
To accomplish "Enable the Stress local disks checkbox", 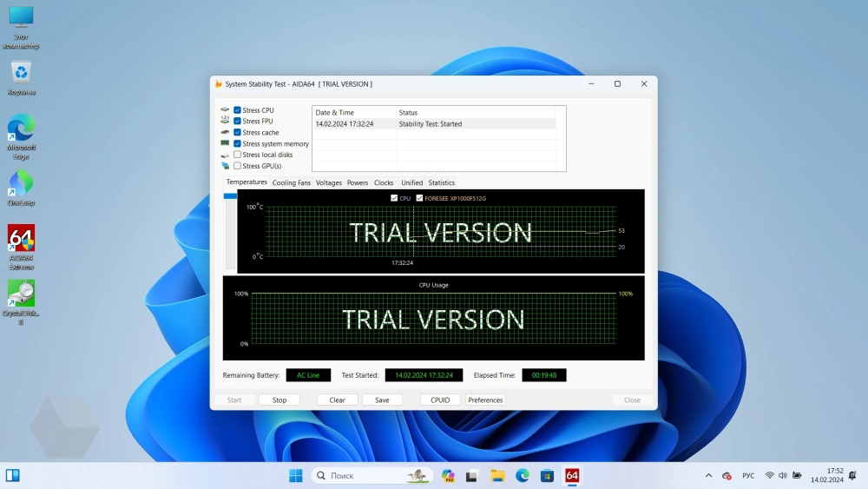I will (x=238, y=155).
